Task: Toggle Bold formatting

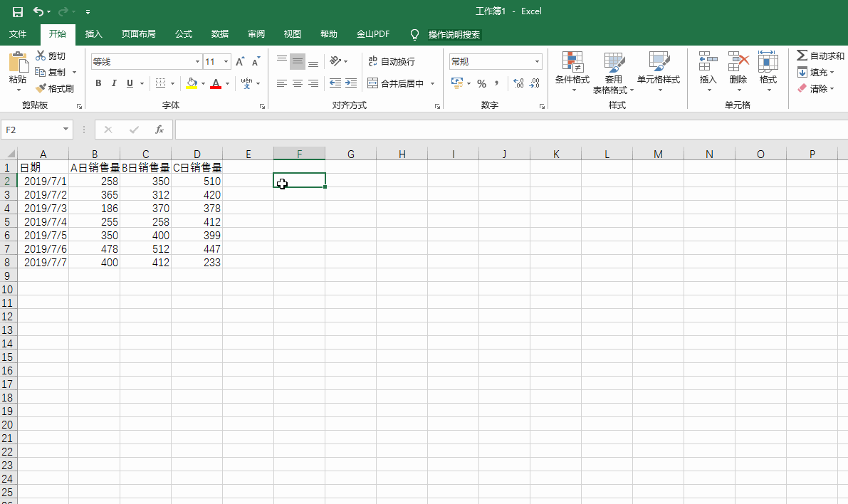Action: (x=98, y=83)
